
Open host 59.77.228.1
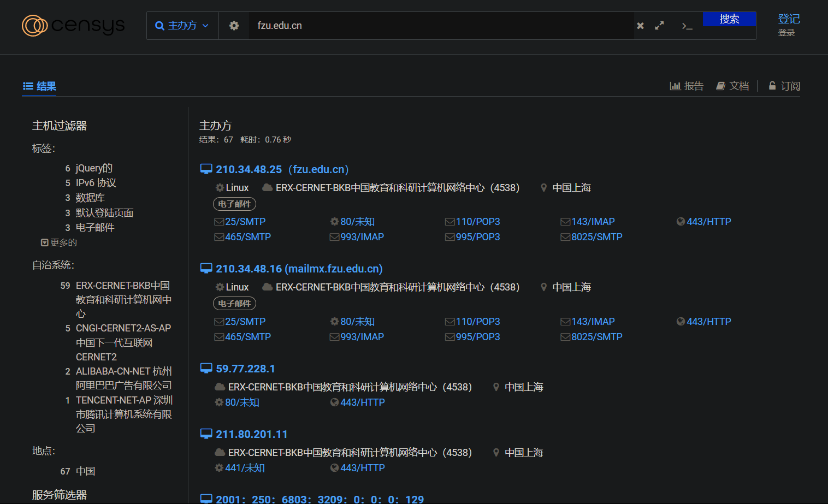(x=245, y=369)
